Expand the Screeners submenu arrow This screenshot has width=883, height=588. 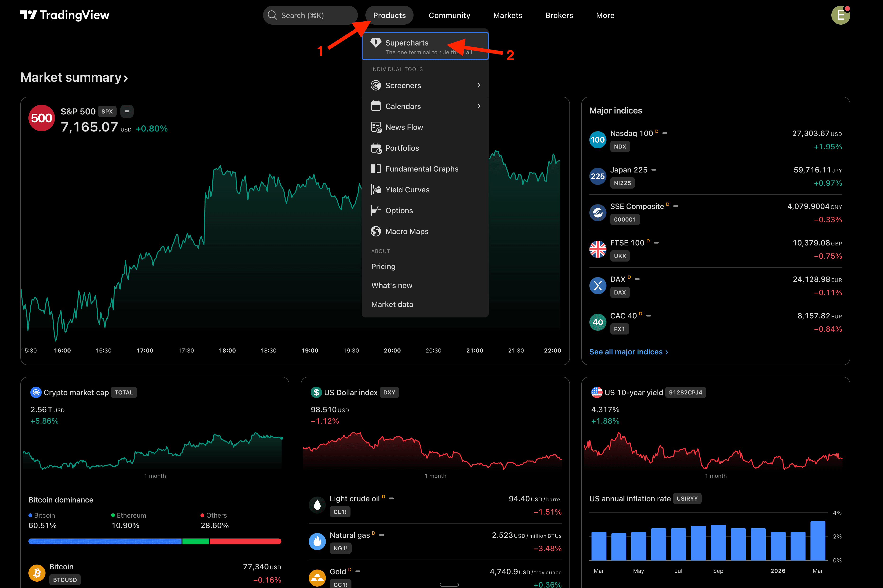tap(479, 86)
